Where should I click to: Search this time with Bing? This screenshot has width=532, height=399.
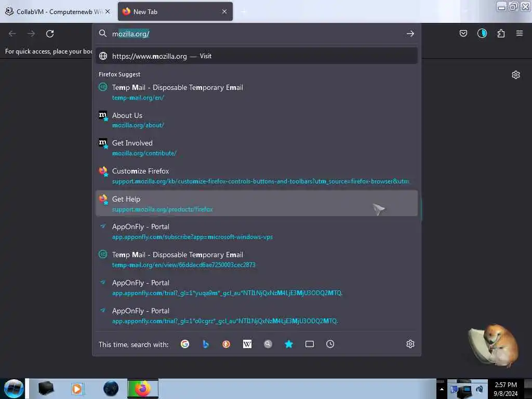(x=206, y=344)
